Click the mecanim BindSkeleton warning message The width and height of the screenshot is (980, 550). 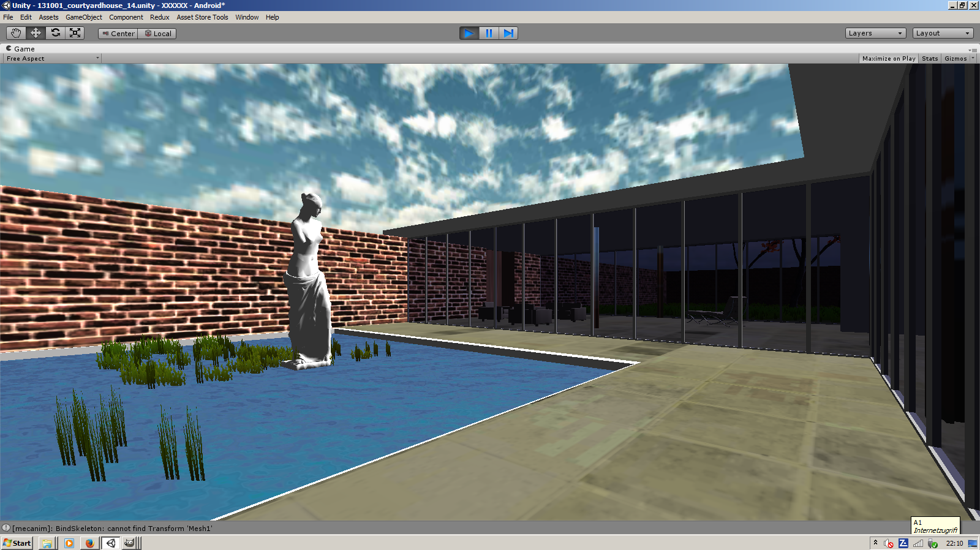point(112,529)
